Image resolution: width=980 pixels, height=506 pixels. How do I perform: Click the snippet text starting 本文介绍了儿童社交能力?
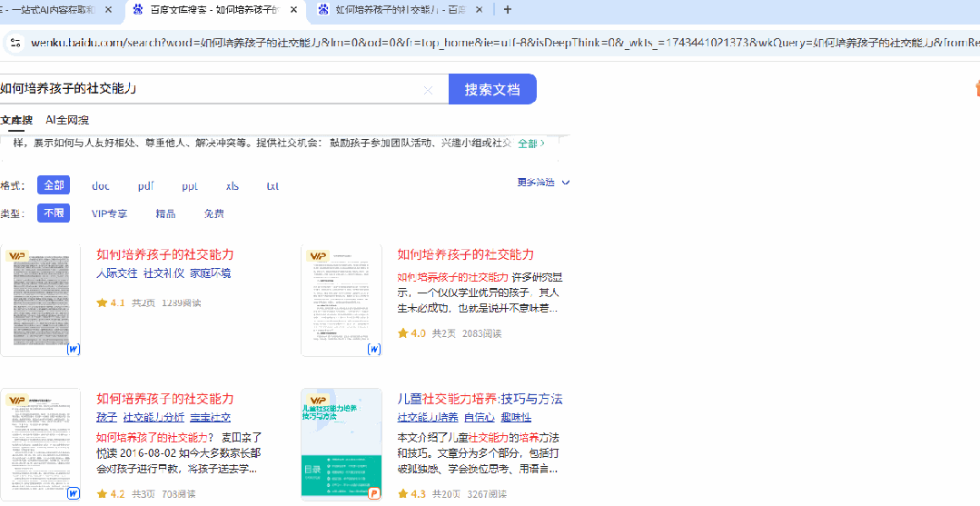tap(478, 452)
